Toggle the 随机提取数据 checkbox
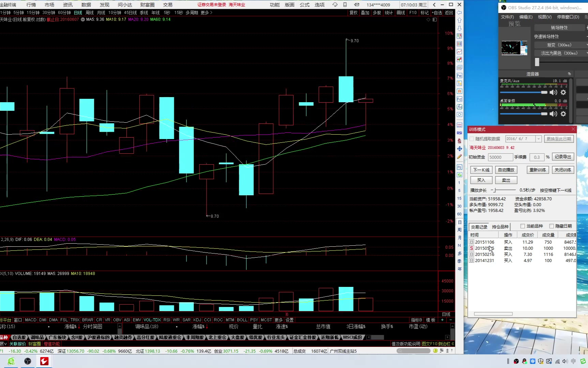This screenshot has height=368, width=588. tap(472, 139)
